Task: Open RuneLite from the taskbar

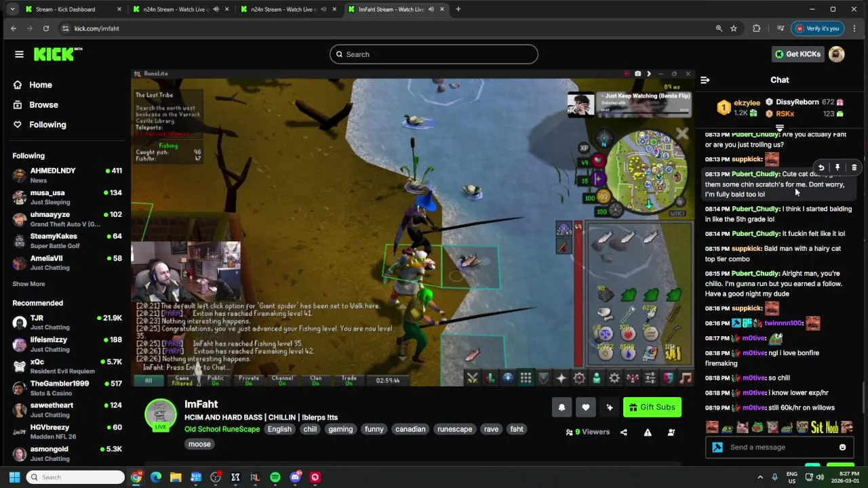Action: [255, 477]
